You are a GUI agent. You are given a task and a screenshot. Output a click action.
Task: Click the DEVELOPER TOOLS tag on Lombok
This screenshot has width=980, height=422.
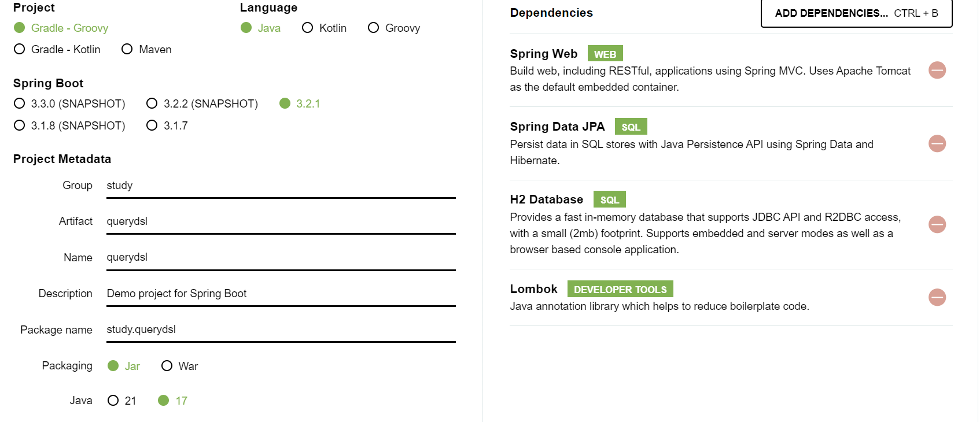click(620, 289)
